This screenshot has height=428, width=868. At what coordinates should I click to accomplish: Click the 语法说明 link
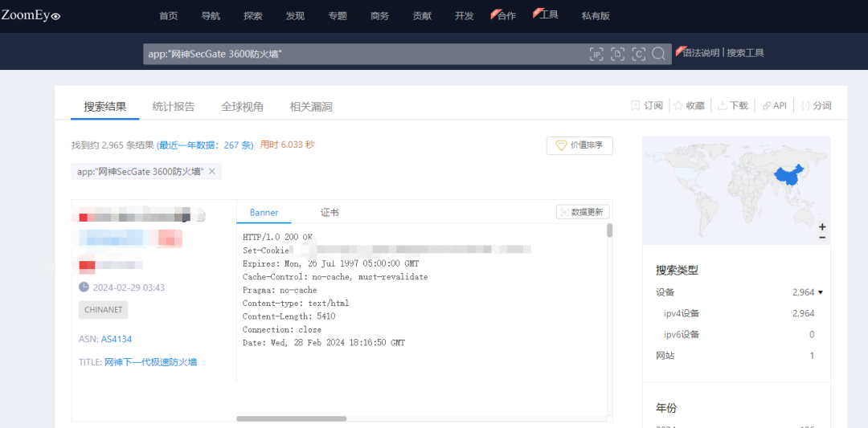(x=702, y=53)
